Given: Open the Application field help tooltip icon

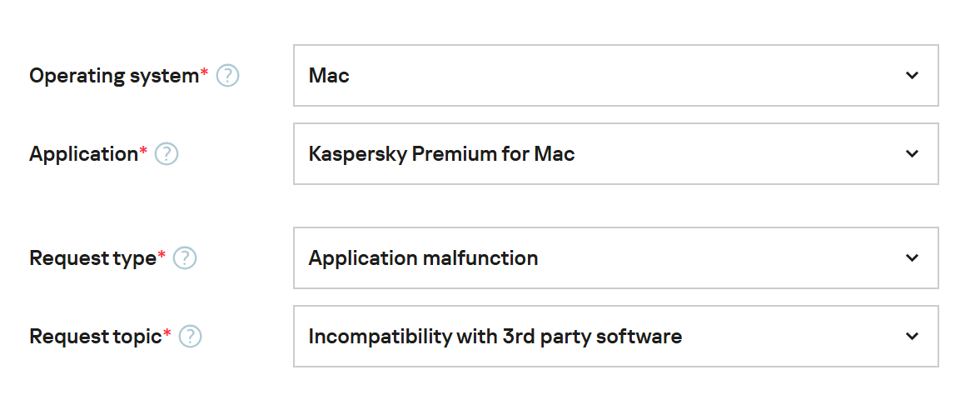Looking at the screenshot, I should coord(167,154).
